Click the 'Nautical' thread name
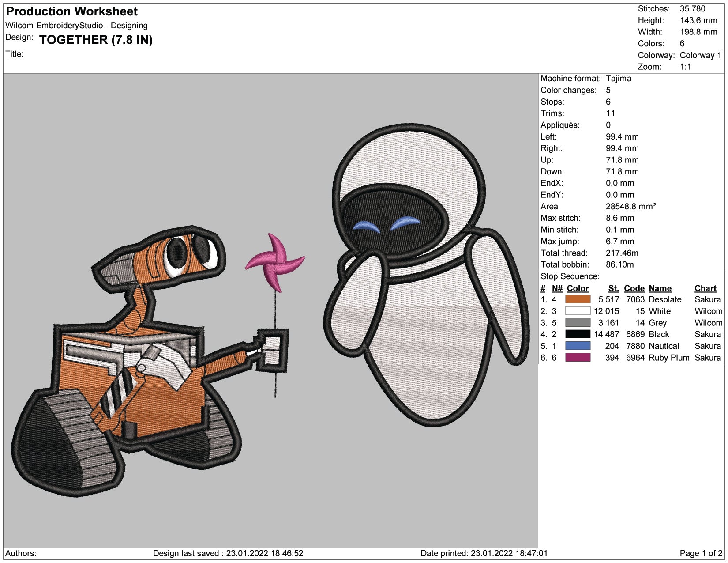The image size is (728, 563). click(664, 346)
